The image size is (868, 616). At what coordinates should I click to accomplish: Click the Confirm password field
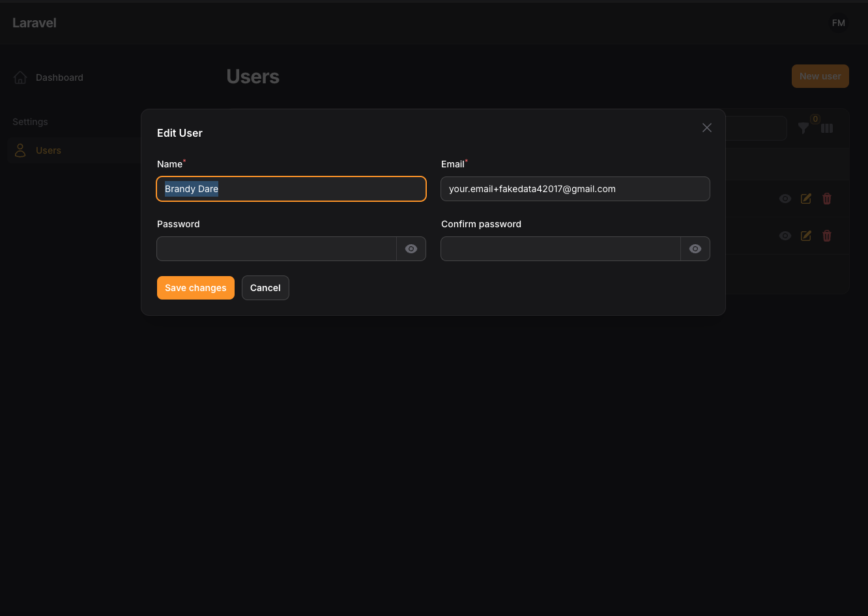[561, 249]
